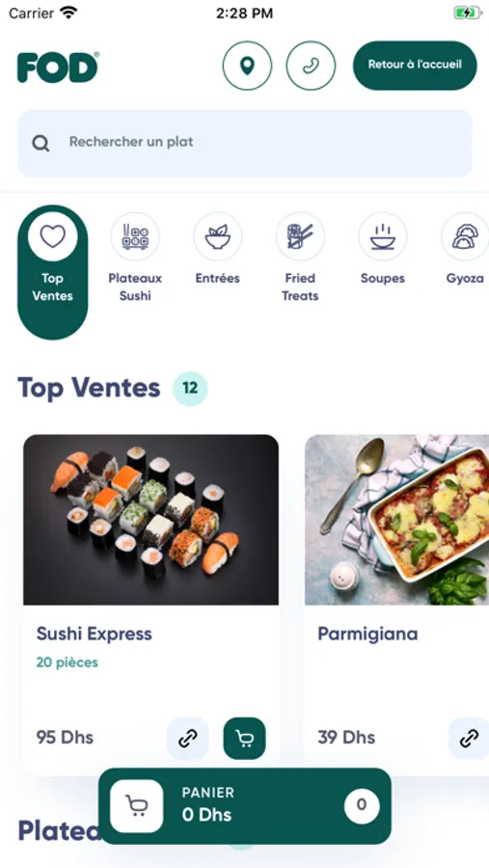Image resolution: width=489 pixels, height=868 pixels.
Task: Tap the location pin icon
Action: [x=247, y=66]
